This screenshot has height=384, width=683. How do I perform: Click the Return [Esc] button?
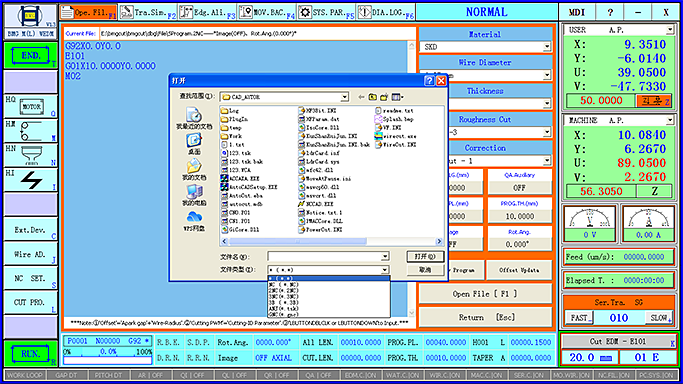tap(485, 317)
